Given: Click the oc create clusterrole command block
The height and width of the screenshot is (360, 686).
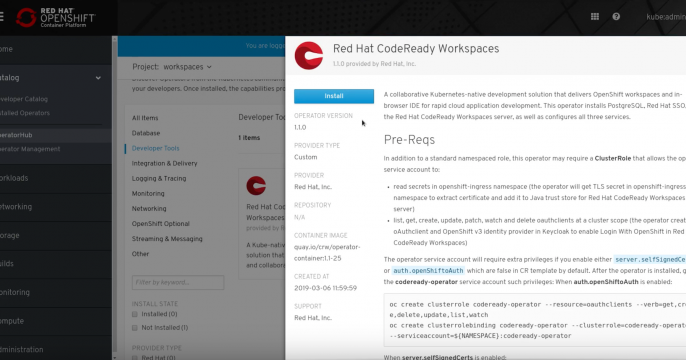Looking at the screenshot, I should (535, 320).
